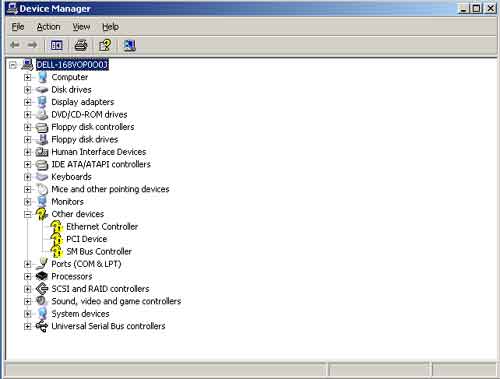Click the Back arrow toolbar icon

coord(15,45)
